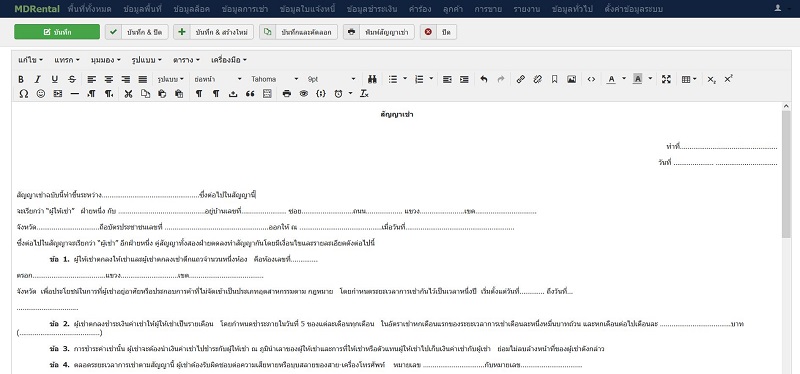800x374 pixels.
Task: Expand the date/time format arrow
Action: pyautogui.click(x=351, y=94)
